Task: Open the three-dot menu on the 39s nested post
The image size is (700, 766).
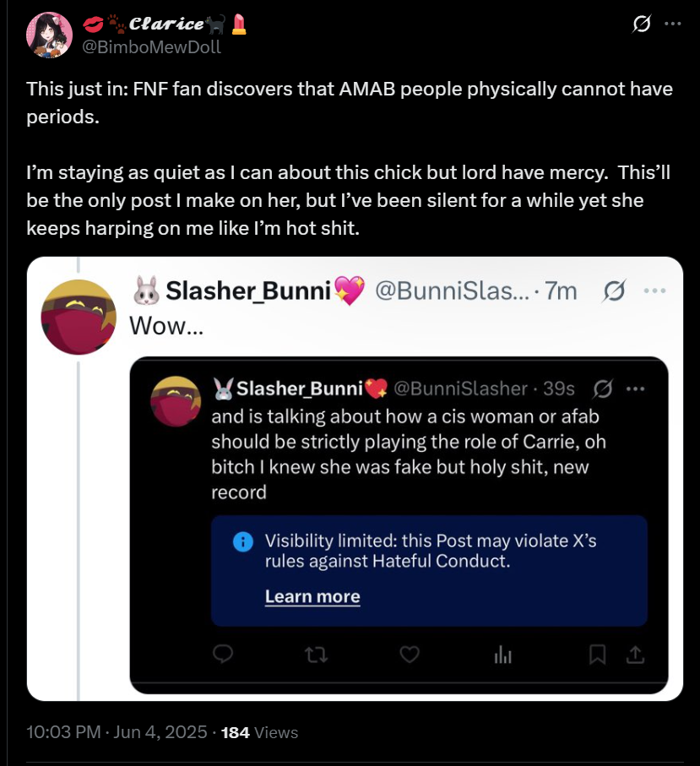Action: [635, 388]
